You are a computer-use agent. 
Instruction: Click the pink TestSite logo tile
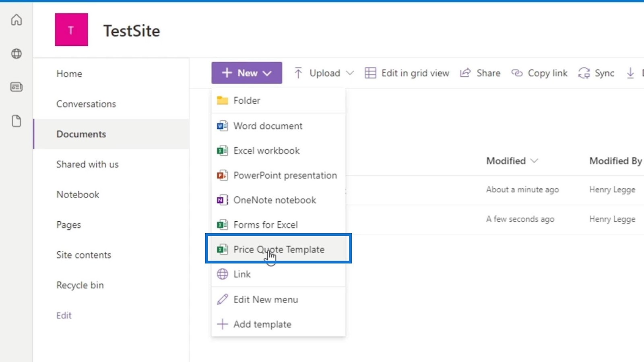[71, 30]
